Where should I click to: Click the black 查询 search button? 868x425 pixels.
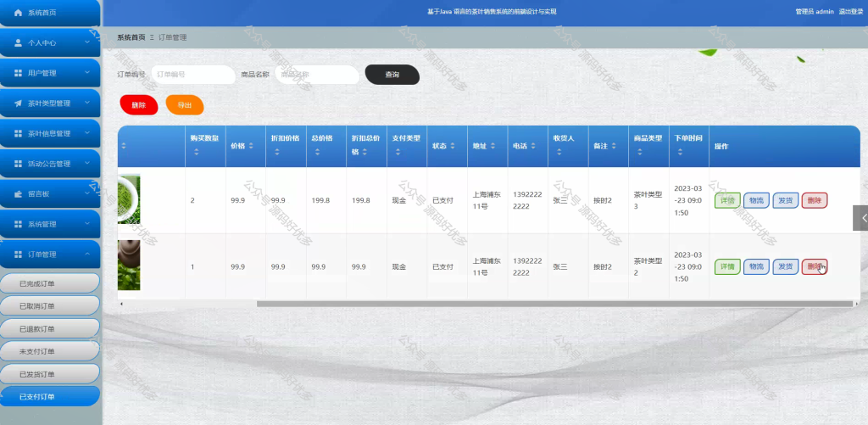click(392, 75)
